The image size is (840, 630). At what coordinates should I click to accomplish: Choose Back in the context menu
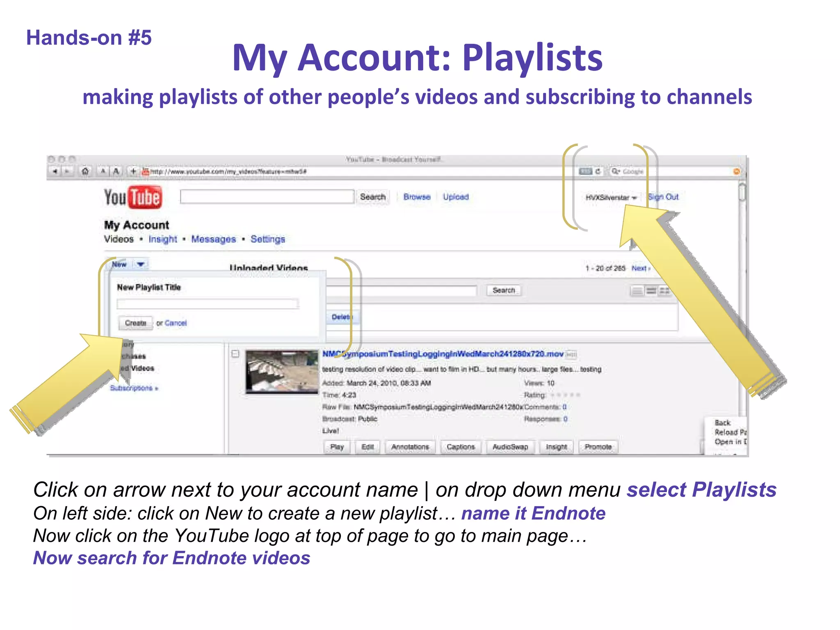tap(723, 422)
